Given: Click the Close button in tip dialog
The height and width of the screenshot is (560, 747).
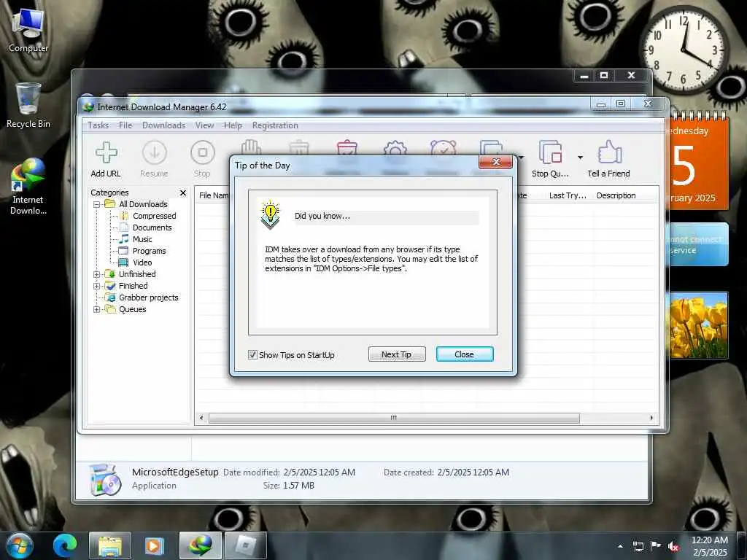Looking at the screenshot, I should [465, 354].
